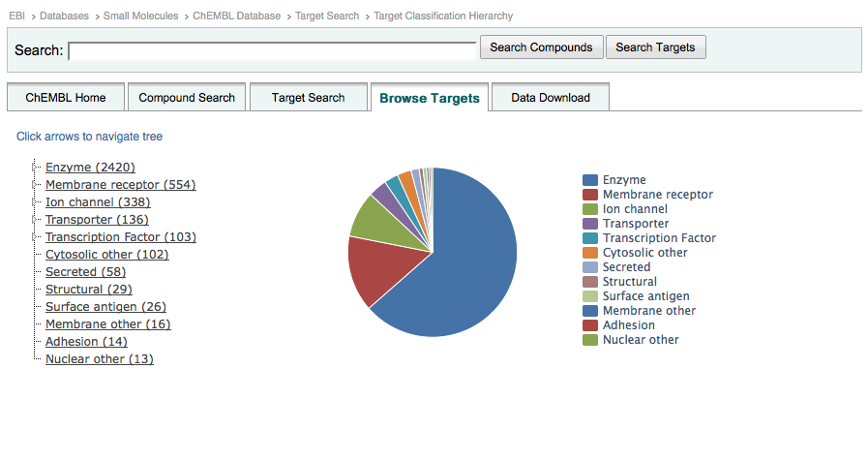Go to ChEMBL Database breadcrumb link
Viewport: 868px width, 461px height.
pos(236,16)
